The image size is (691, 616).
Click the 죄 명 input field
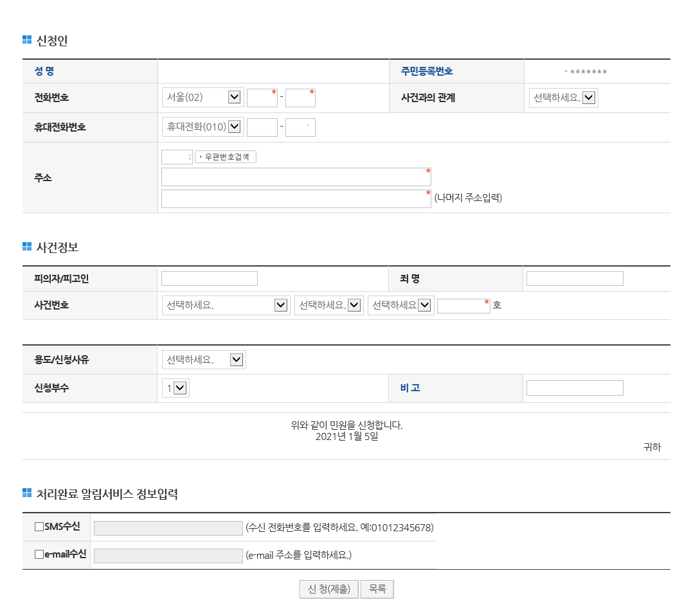574,278
